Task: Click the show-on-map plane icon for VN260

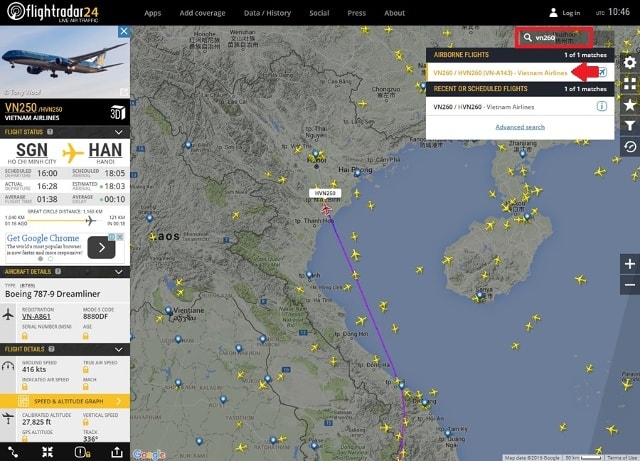Action: click(602, 72)
